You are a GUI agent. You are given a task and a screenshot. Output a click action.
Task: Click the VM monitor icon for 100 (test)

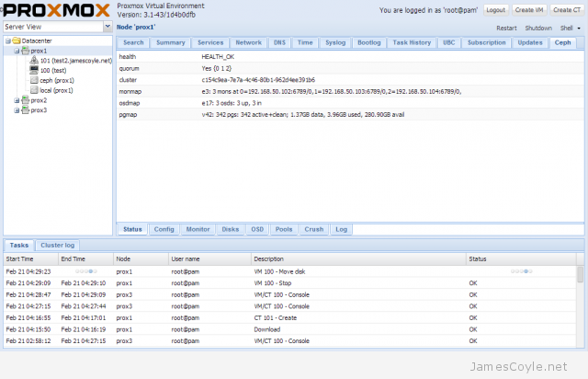(x=34, y=70)
